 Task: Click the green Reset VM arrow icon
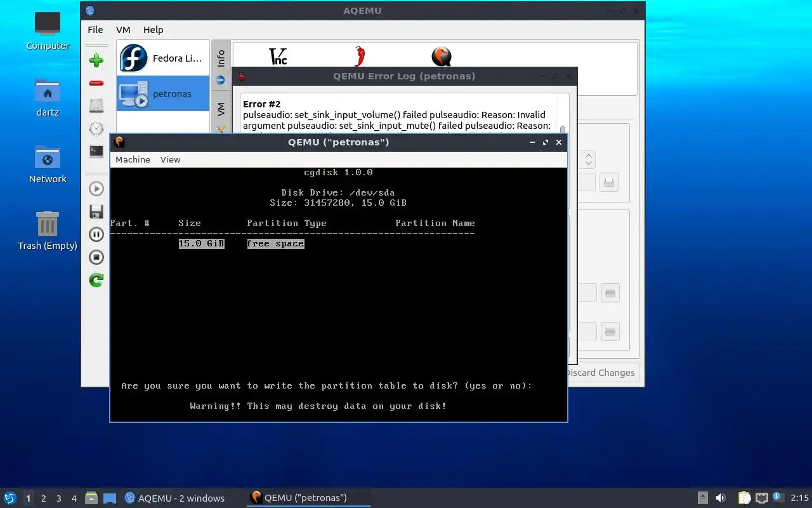[96, 280]
